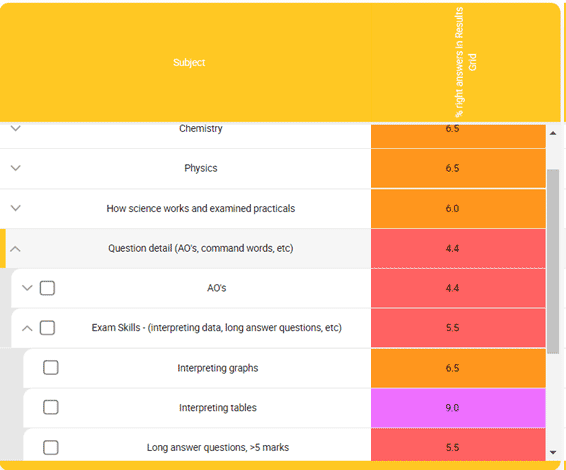Click the scrollbar down arrow

click(553, 452)
